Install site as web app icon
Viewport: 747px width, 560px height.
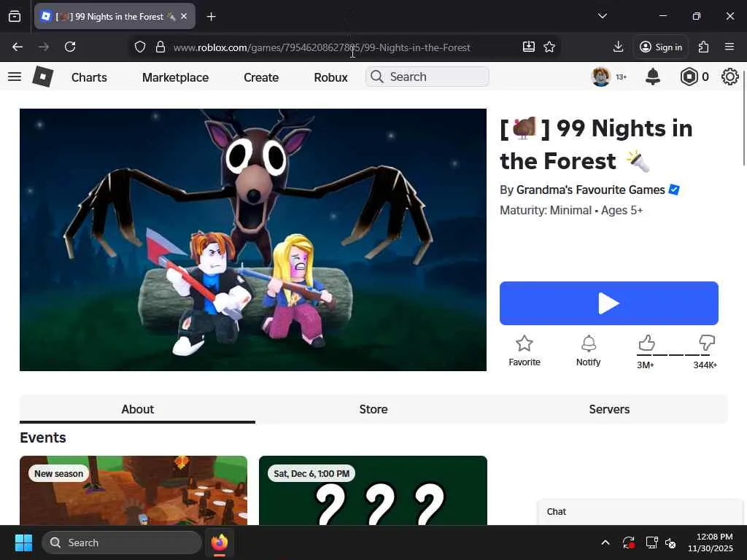[529, 47]
